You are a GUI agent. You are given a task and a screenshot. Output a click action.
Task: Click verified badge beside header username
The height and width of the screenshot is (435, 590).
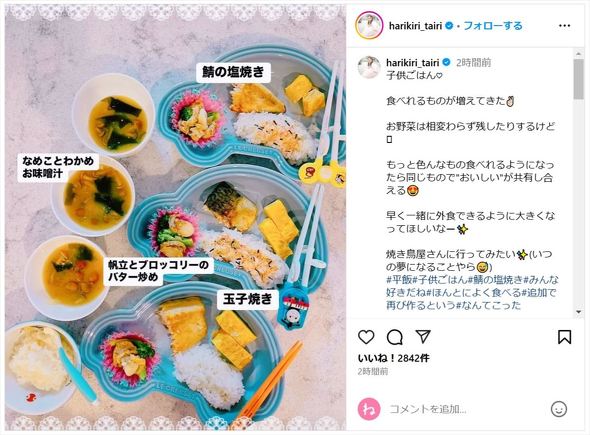click(x=449, y=26)
